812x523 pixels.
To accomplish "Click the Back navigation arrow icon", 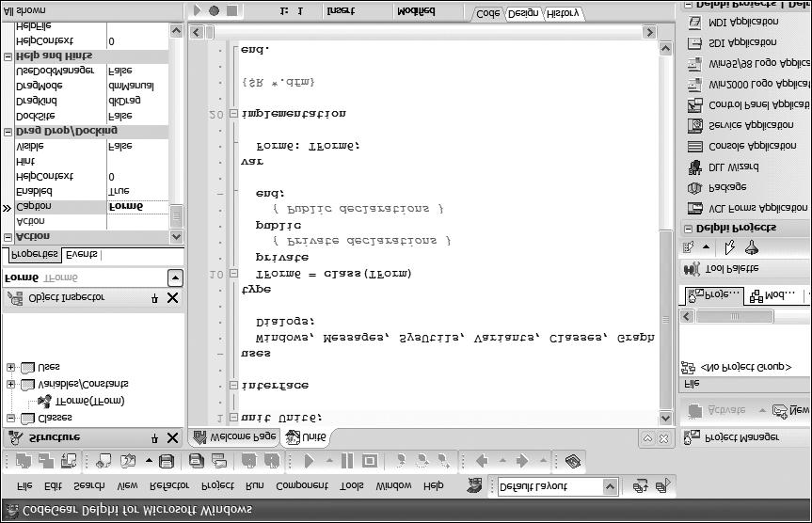I will [x=482, y=460].
